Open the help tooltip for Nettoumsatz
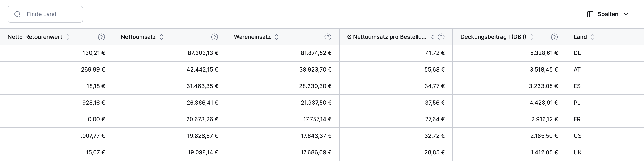644x161 pixels. click(x=215, y=37)
